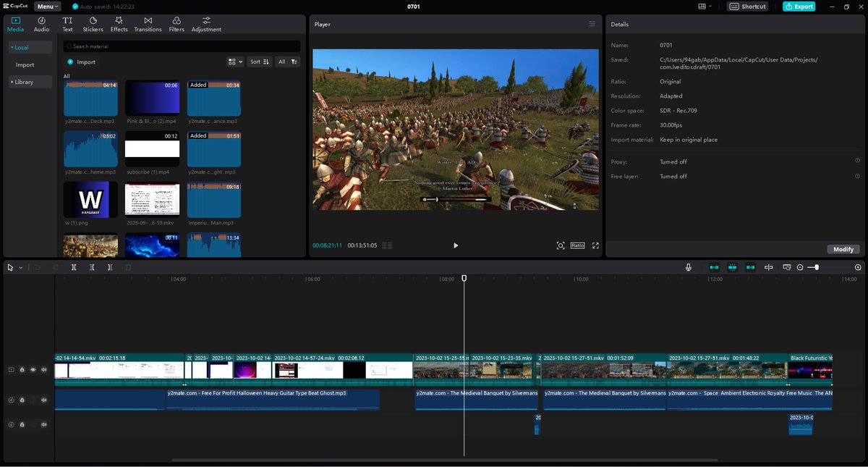
Task: Open the layout switcher dropdown
Action: tap(705, 7)
